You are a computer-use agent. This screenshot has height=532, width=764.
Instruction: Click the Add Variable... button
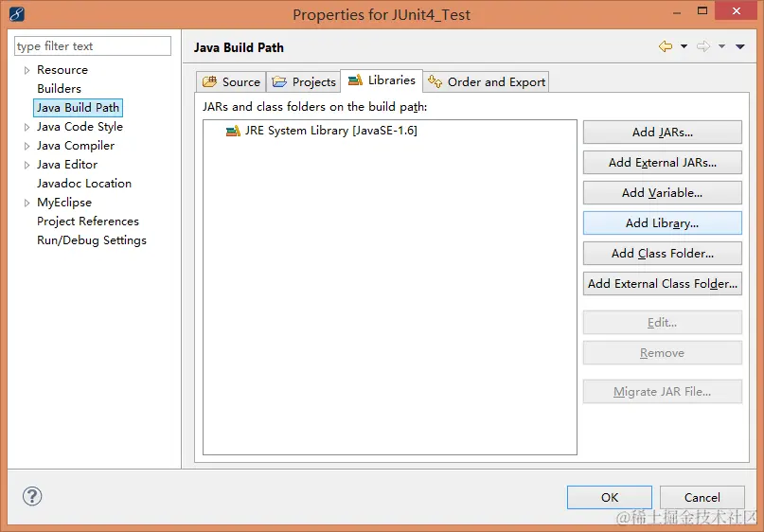[x=662, y=192]
